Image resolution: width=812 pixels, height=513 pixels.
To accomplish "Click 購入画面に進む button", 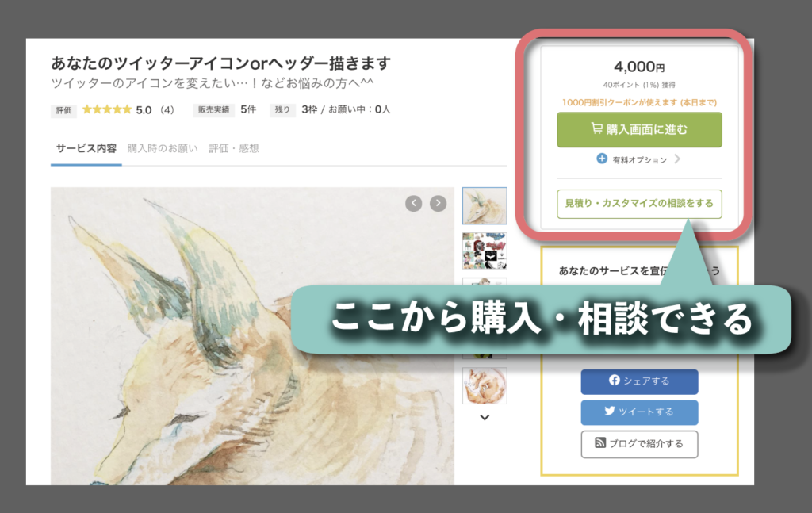I will coord(640,129).
